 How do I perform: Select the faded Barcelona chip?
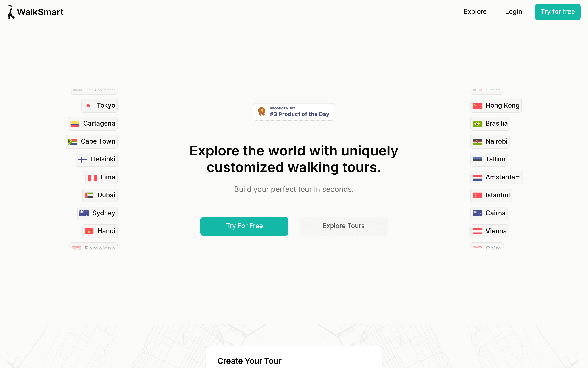[x=93, y=246]
